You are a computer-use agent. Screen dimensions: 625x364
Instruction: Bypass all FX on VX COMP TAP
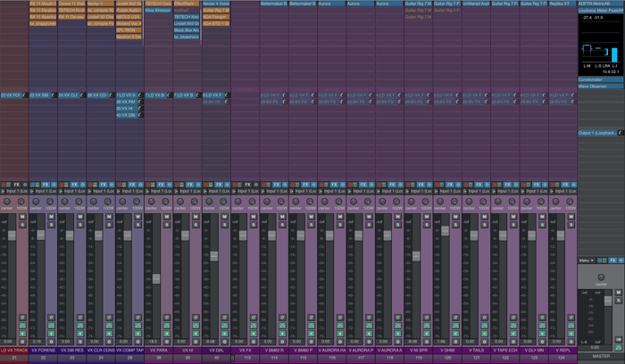[x=140, y=185]
